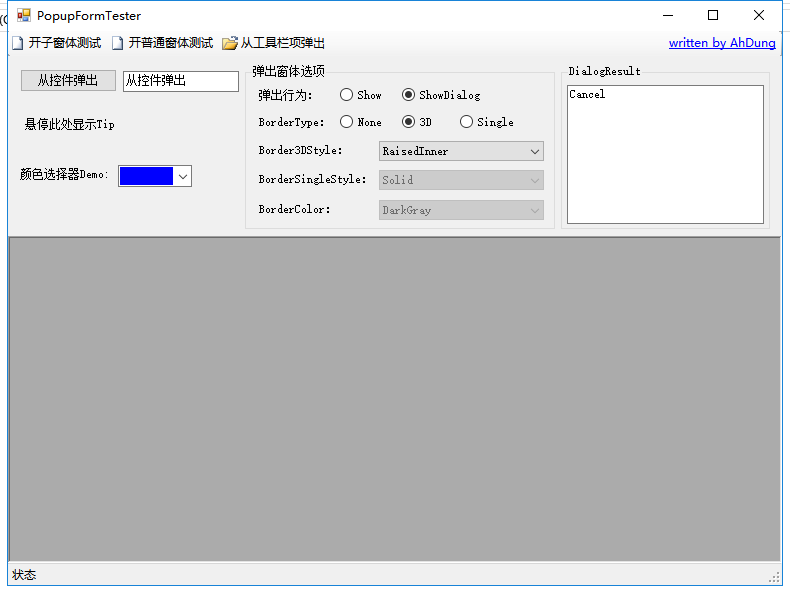Viewport: 790px width, 593px height.
Task: Choose None for BorderType
Action: point(347,122)
